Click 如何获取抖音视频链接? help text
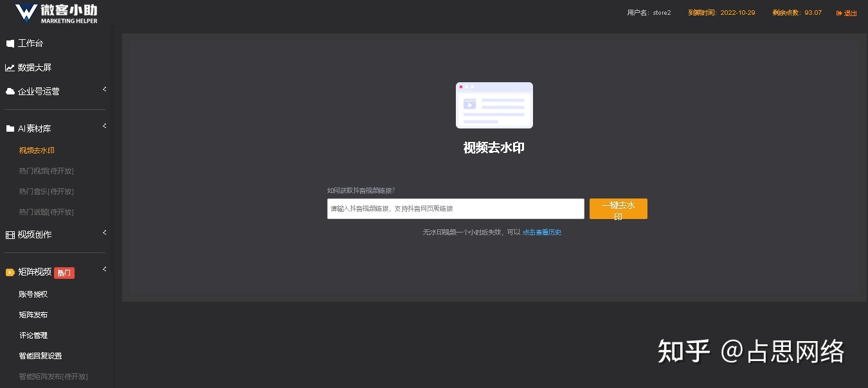Image resolution: width=868 pixels, height=388 pixels. (361, 191)
